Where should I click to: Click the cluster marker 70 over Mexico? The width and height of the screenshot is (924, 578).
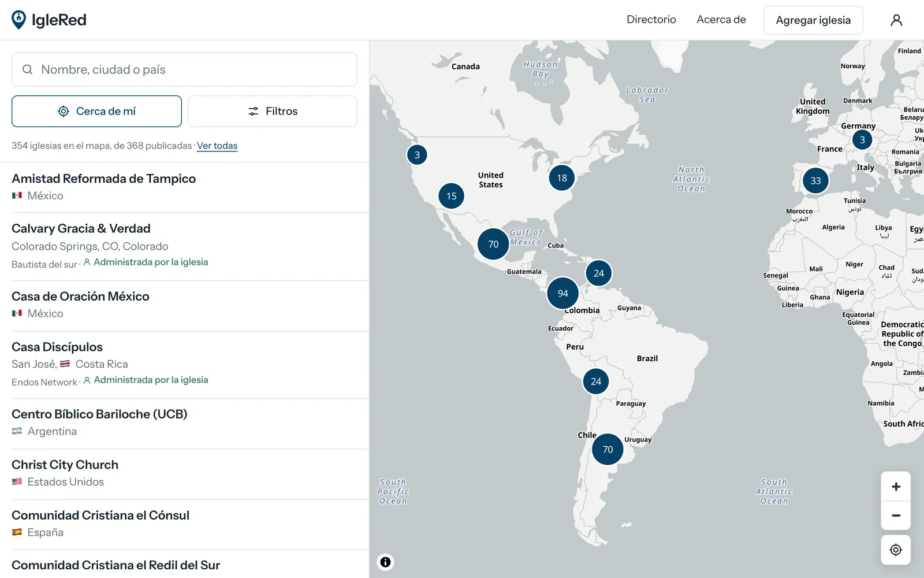click(x=493, y=244)
